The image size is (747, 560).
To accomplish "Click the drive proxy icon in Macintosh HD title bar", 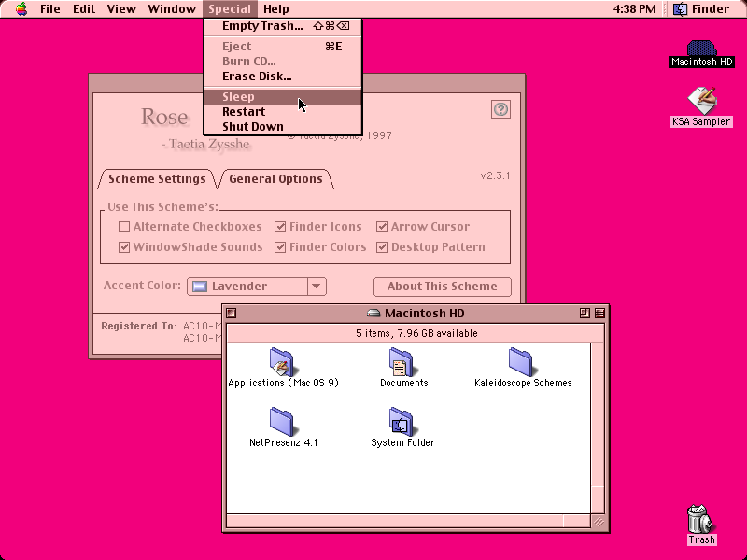I will tap(373, 313).
